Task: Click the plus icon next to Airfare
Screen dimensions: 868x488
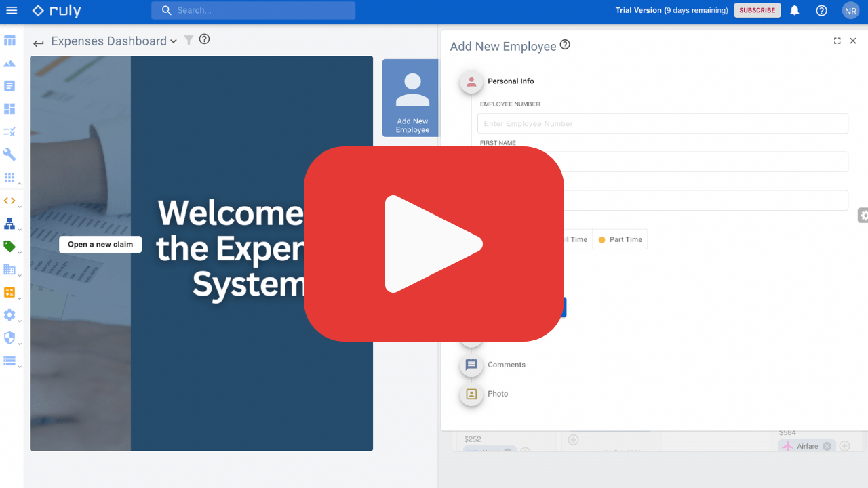Action: pos(844,446)
